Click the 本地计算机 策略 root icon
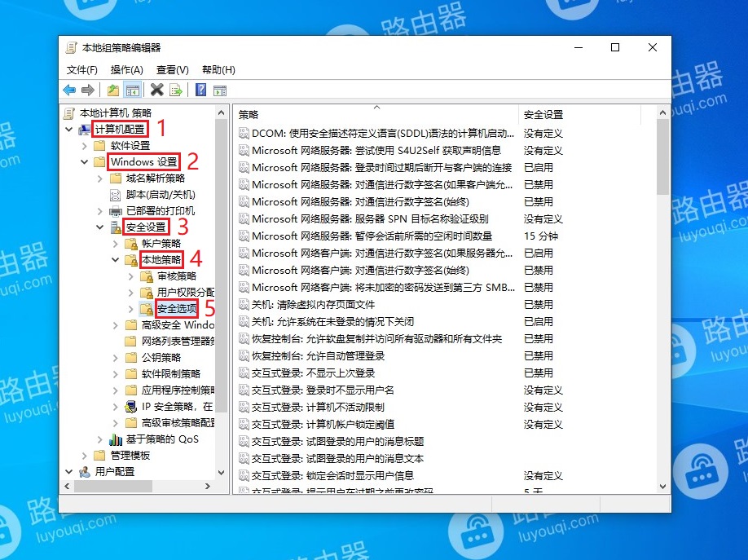This screenshot has height=560, width=748. pyautogui.click(x=69, y=113)
